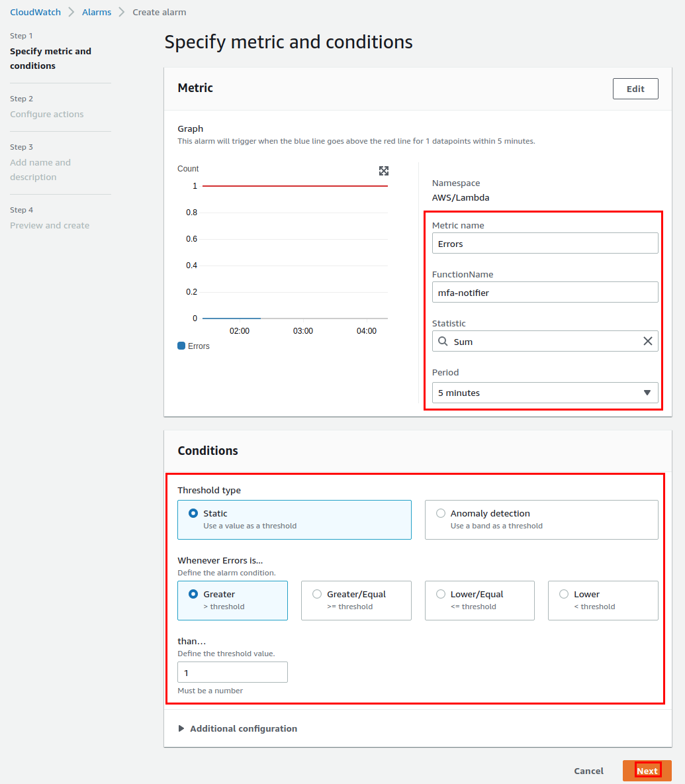Go to CloudWatch breadcrumb link
This screenshot has height=784, width=685.
[36, 12]
